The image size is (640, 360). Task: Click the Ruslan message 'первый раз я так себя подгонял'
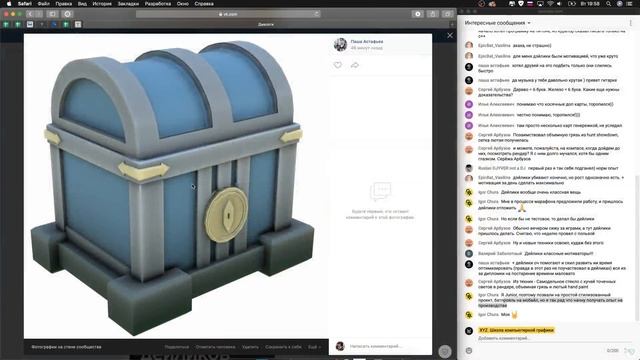click(x=573, y=168)
